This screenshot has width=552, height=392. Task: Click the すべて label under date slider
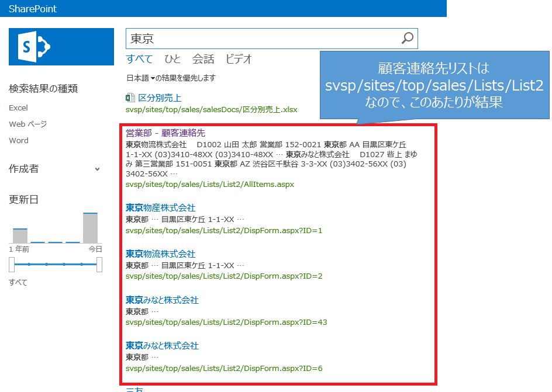click(x=18, y=282)
